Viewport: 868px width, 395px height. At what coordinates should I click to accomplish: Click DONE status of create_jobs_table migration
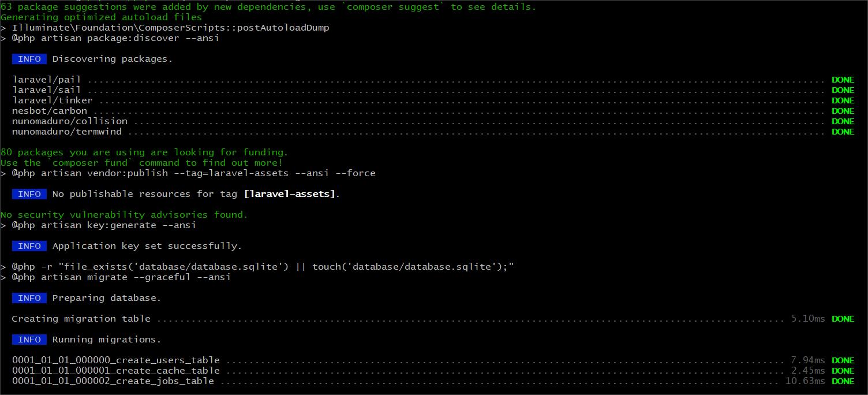point(843,381)
